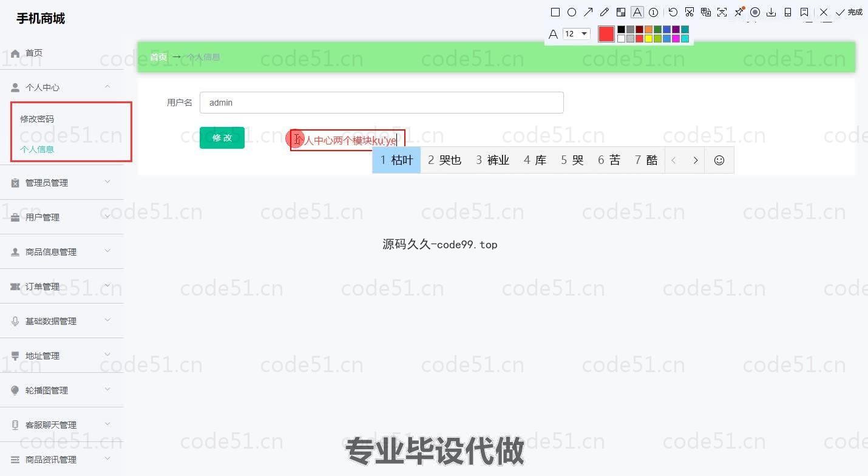Choose IME candidate 4 库

[535, 160]
